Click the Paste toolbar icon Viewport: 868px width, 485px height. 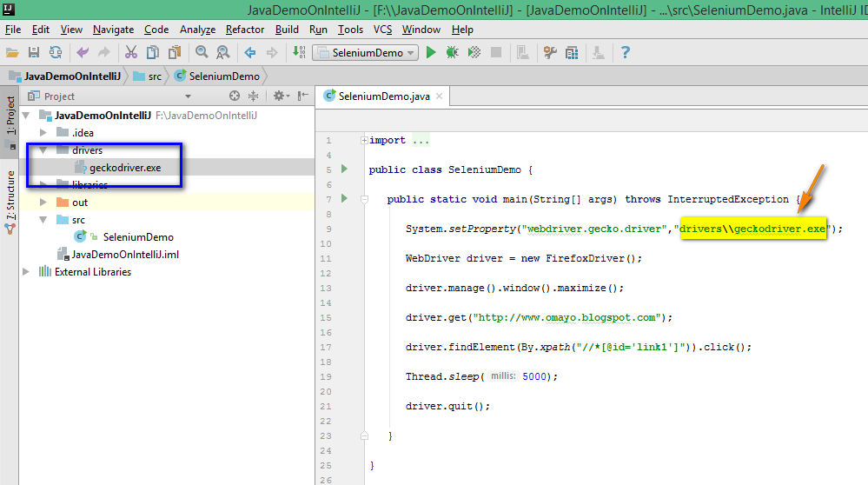point(175,53)
